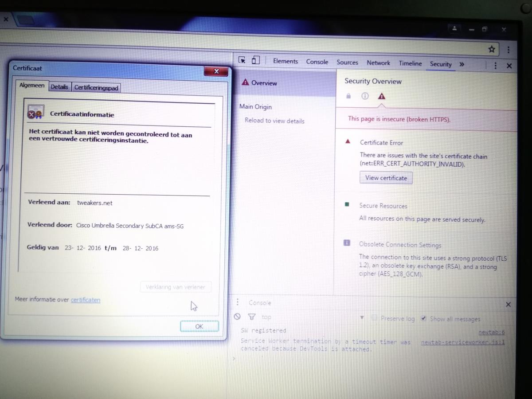Viewport: 532px width, 399px height.
Task: Click the green Secure Resources square icon
Action: (x=347, y=204)
